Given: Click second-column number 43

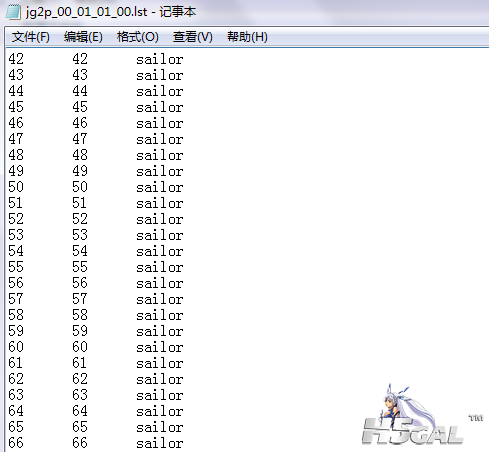Looking at the screenshot, I should click(x=80, y=75).
